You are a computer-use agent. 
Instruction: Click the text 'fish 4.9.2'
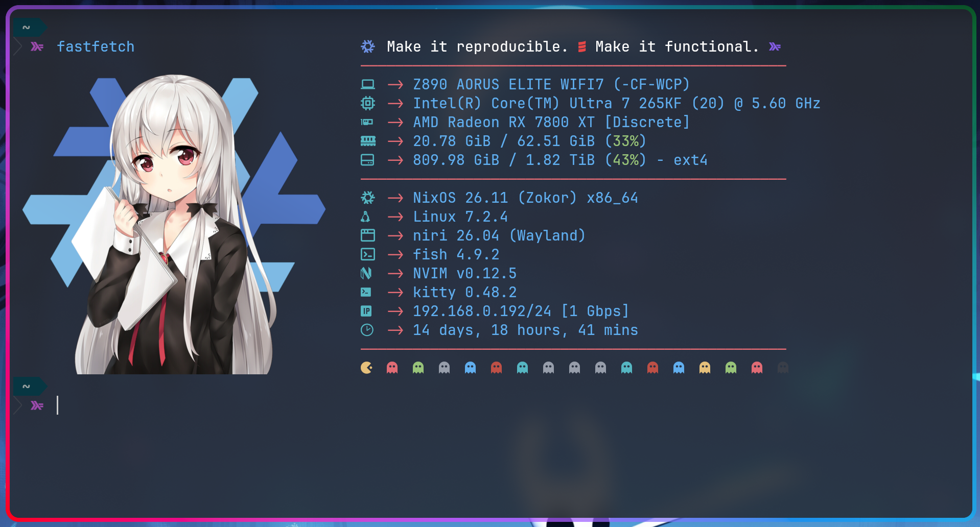(456, 254)
